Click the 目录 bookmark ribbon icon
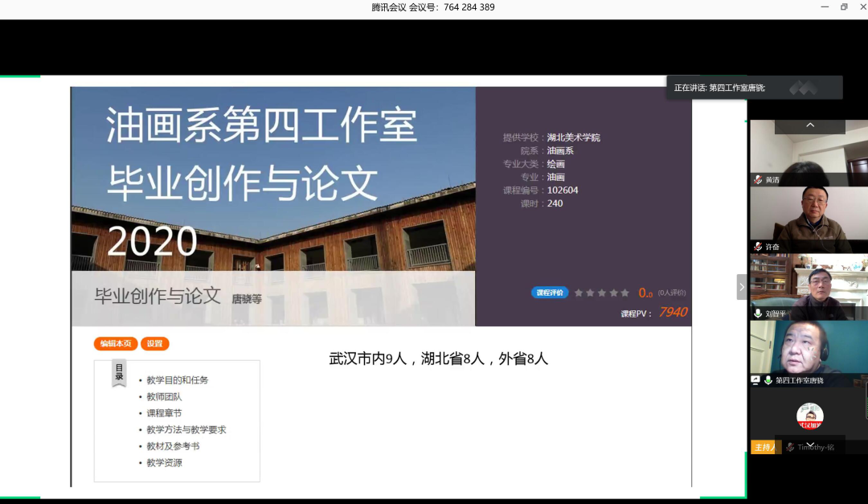868x504 pixels. point(119,373)
